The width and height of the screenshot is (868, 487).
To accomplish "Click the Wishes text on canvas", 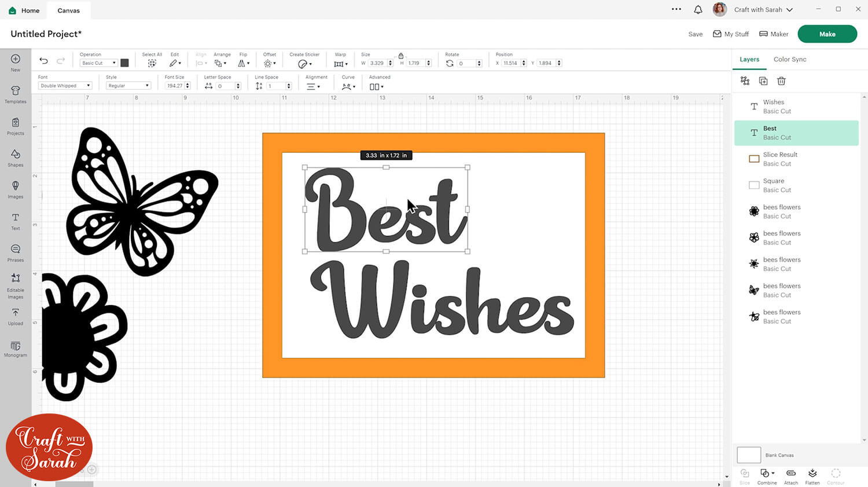I will (x=443, y=299).
